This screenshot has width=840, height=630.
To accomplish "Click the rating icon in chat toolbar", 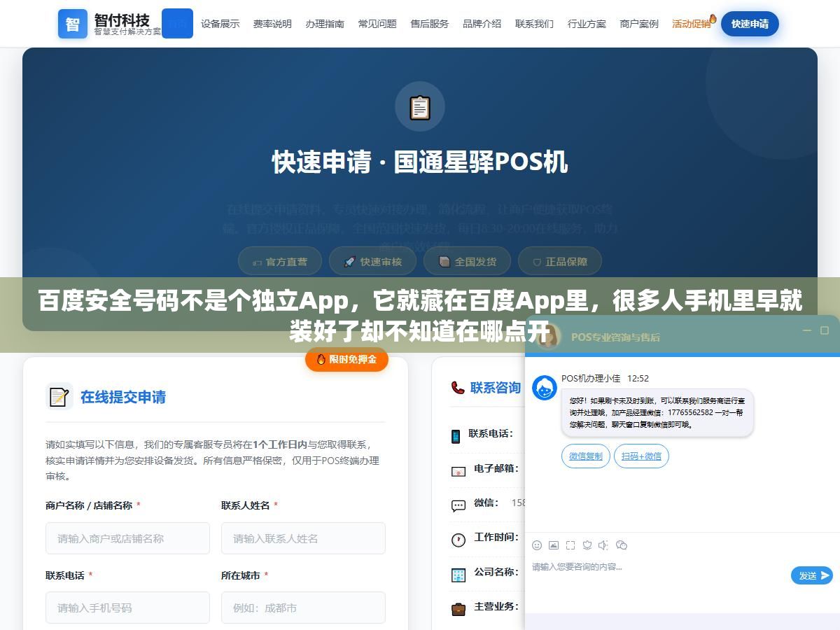I will (587, 545).
